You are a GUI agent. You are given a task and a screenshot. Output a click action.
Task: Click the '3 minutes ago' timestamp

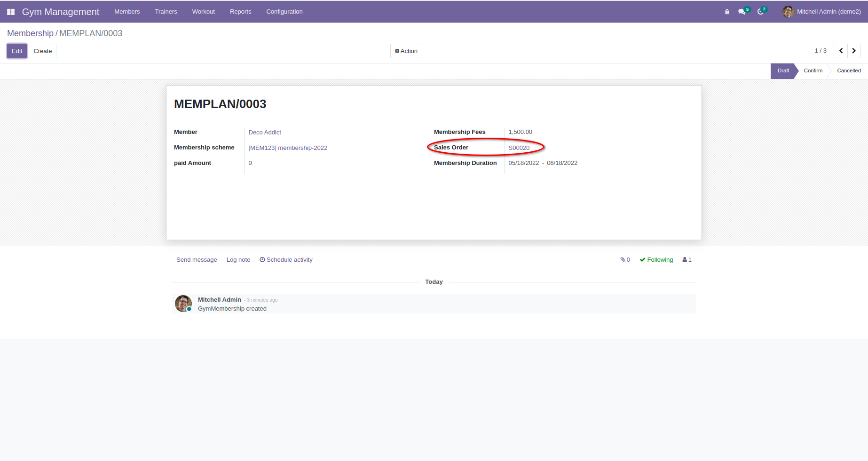262,300
